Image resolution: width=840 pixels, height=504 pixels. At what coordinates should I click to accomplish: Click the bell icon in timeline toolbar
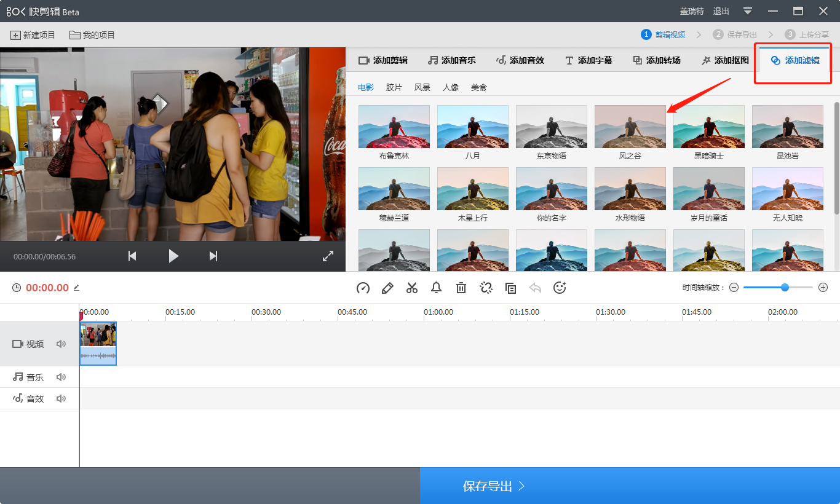(437, 288)
